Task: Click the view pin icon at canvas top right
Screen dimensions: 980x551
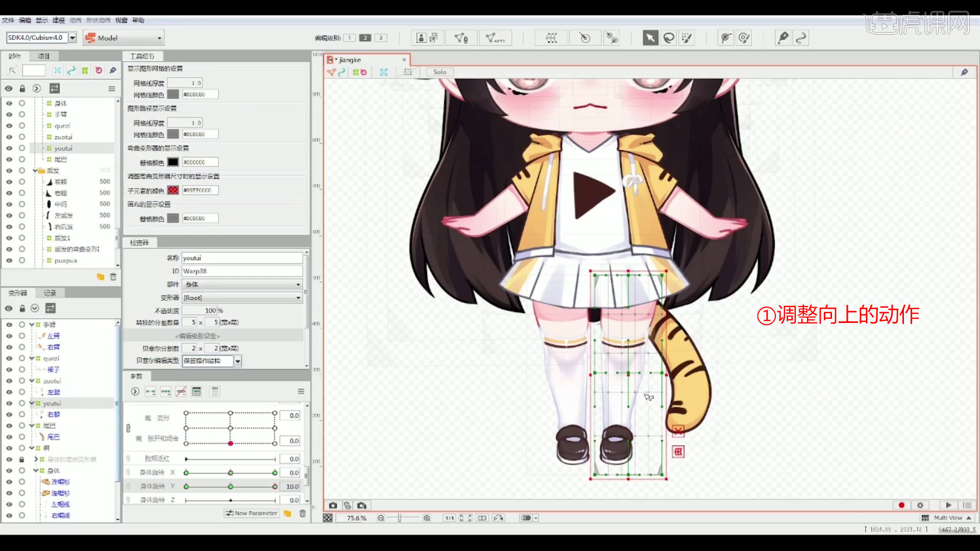Action: 964,72
